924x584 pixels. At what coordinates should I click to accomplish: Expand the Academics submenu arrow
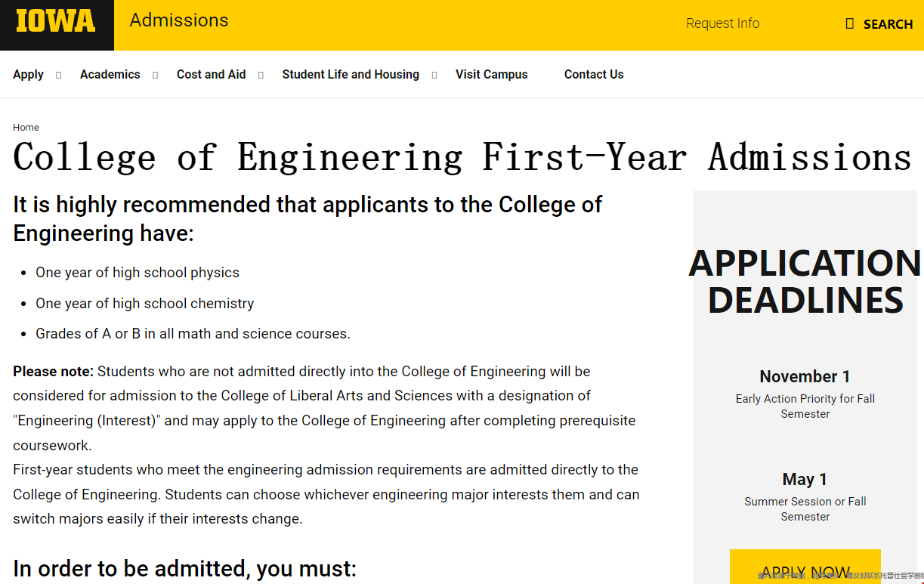156,75
